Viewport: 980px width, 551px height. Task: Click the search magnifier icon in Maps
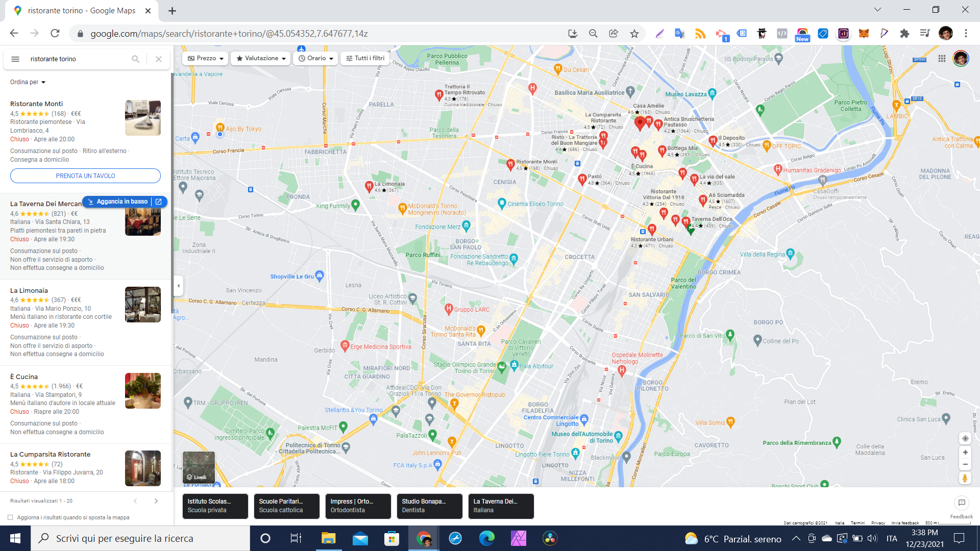pos(135,59)
